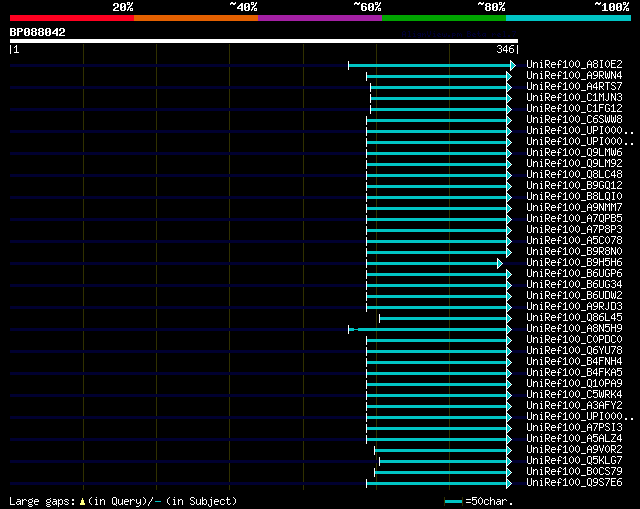Select the UniRef100_Q5KLG7 label
The height and width of the screenshot is (509, 640).
pos(574,461)
